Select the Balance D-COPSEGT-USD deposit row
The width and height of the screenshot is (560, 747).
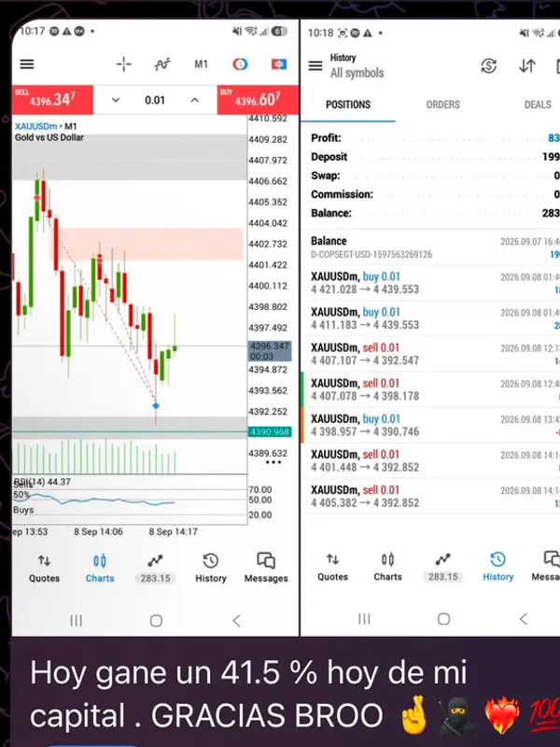[430, 247]
